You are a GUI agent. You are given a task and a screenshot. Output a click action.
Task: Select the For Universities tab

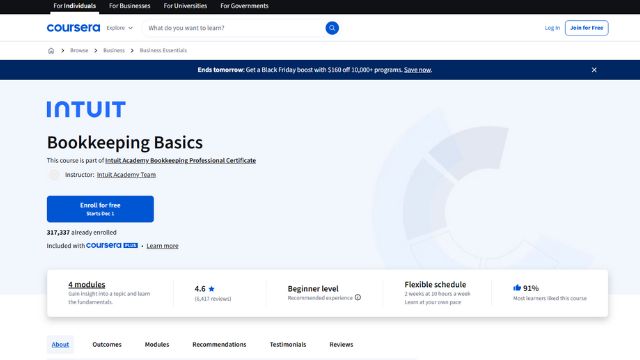pyautogui.click(x=185, y=6)
